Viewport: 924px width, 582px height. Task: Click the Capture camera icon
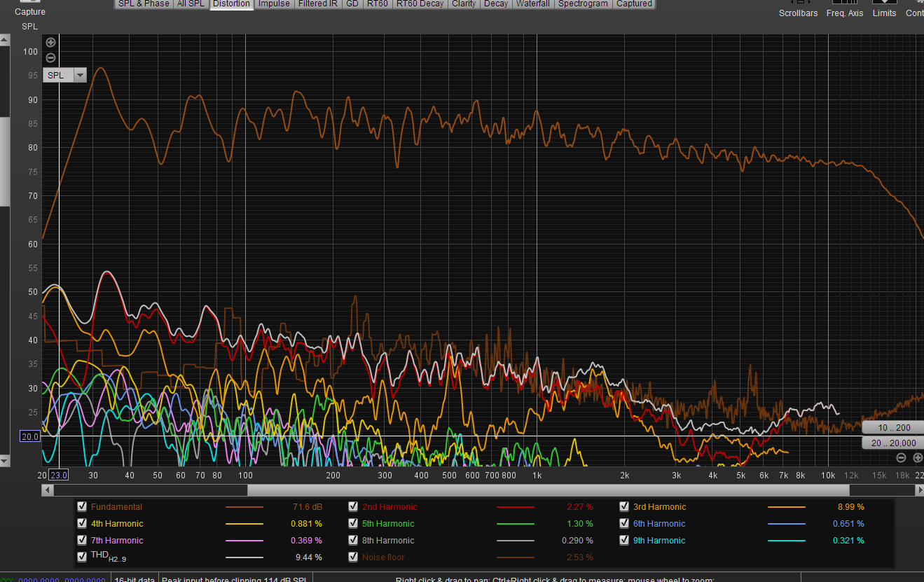tap(29, 2)
